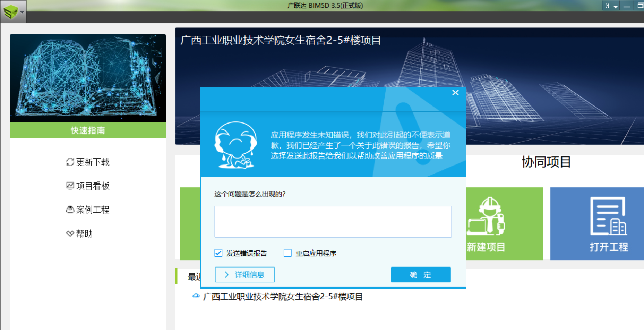The width and height of the screenshot is (644, 330).
Task: Close the error report dialog
Action: [x=455, y=93]
